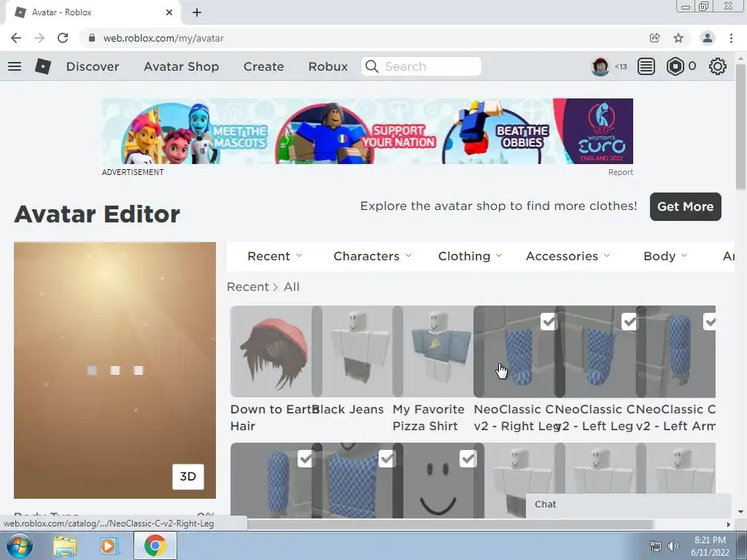
Task: Uncheck NeoClassic C v2 Left Arm item
Action: pos(709,322)
